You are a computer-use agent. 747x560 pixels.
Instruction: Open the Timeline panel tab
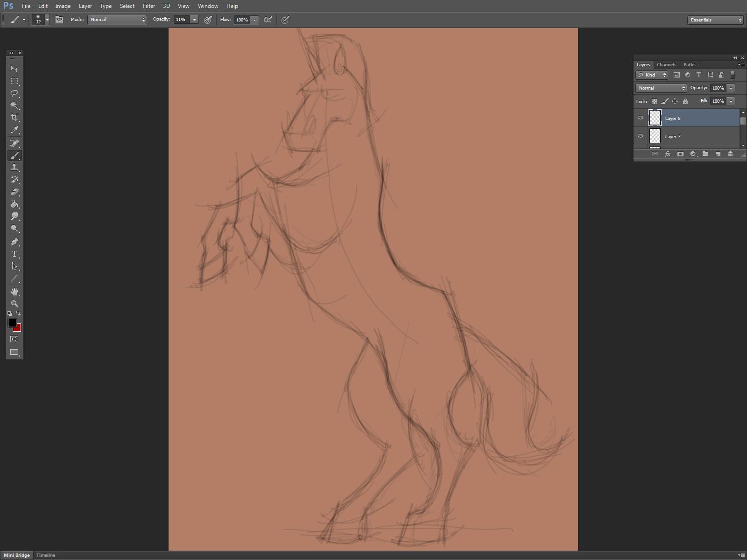click(x=46, y=555)
